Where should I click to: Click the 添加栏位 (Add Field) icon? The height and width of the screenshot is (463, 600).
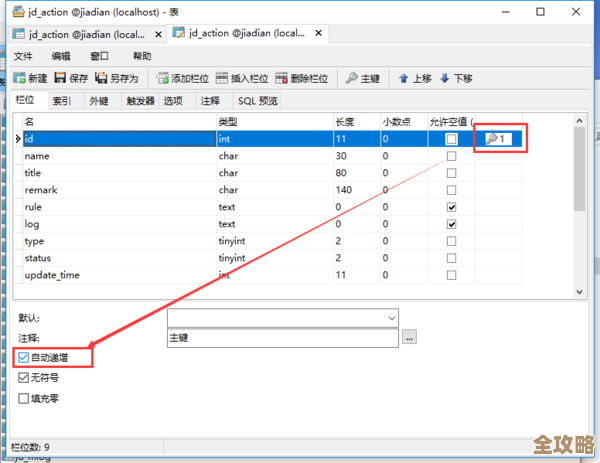[x=162, y=78]
